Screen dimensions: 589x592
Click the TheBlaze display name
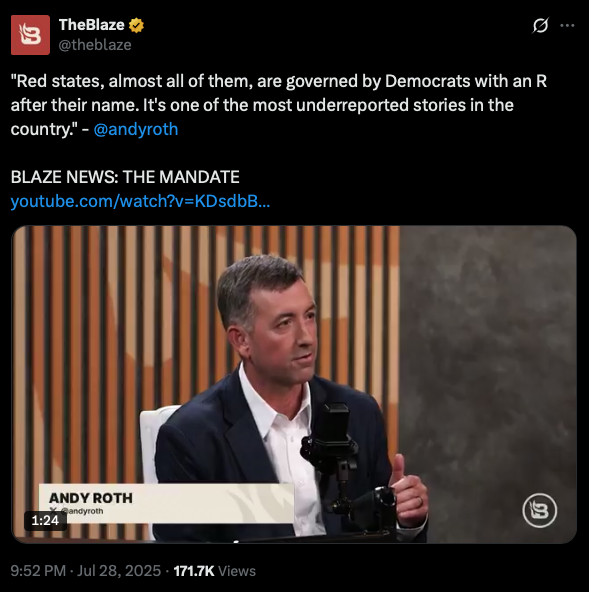pos(91,25)
